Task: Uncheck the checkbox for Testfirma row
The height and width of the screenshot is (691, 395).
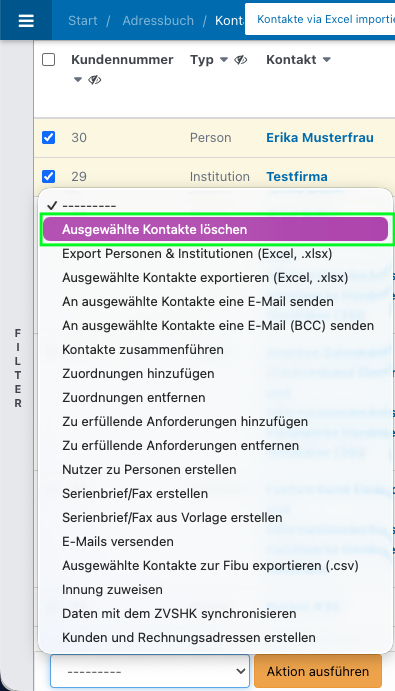Action: click(x=48, y=176)
